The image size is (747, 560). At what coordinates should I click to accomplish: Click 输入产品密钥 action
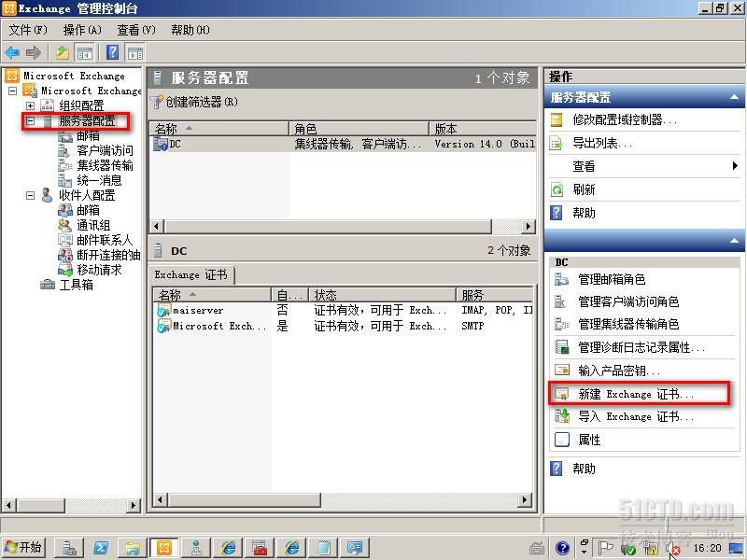pos(619,371)
